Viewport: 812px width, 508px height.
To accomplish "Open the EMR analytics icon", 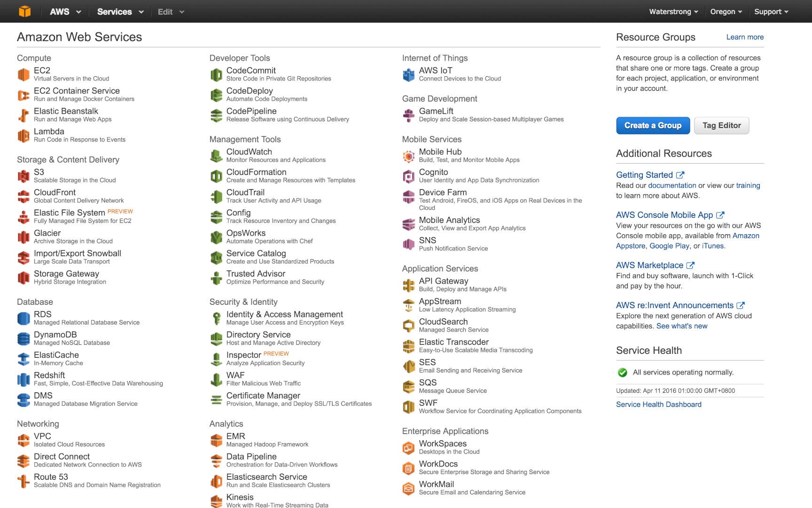I will pyautogui.click(x=216, y=440).
